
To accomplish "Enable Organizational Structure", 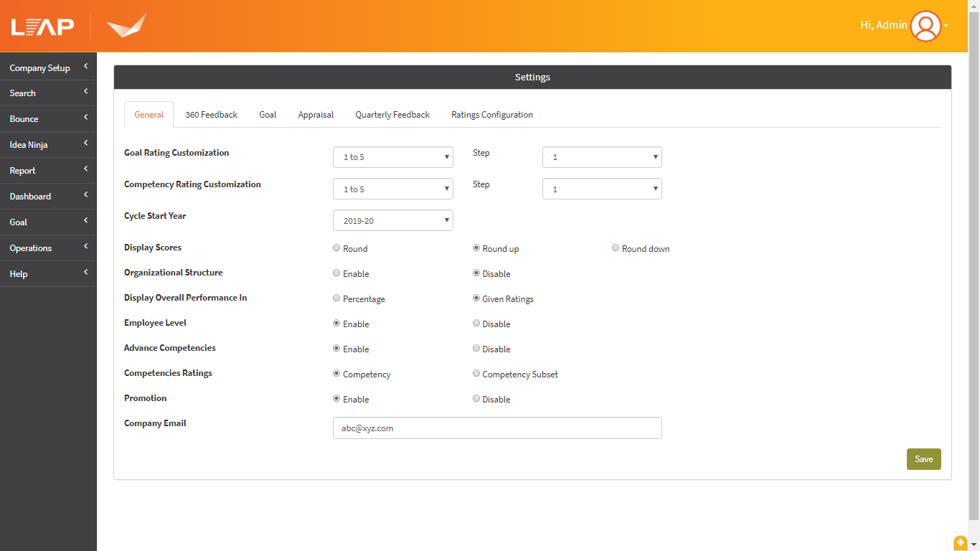I will click(x=336, y=273).
